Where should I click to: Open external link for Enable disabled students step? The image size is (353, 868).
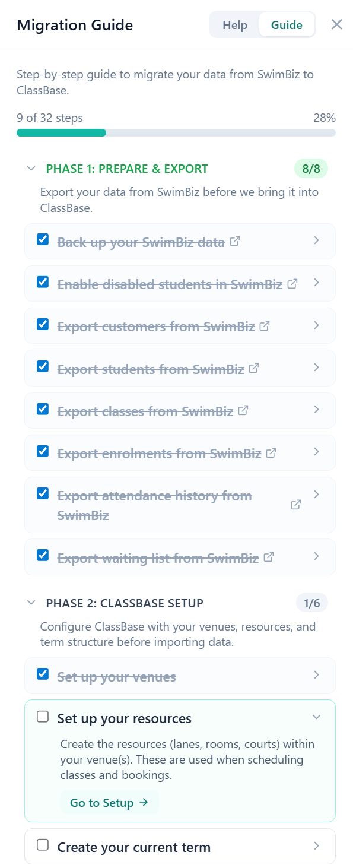[x=292, y=283]
